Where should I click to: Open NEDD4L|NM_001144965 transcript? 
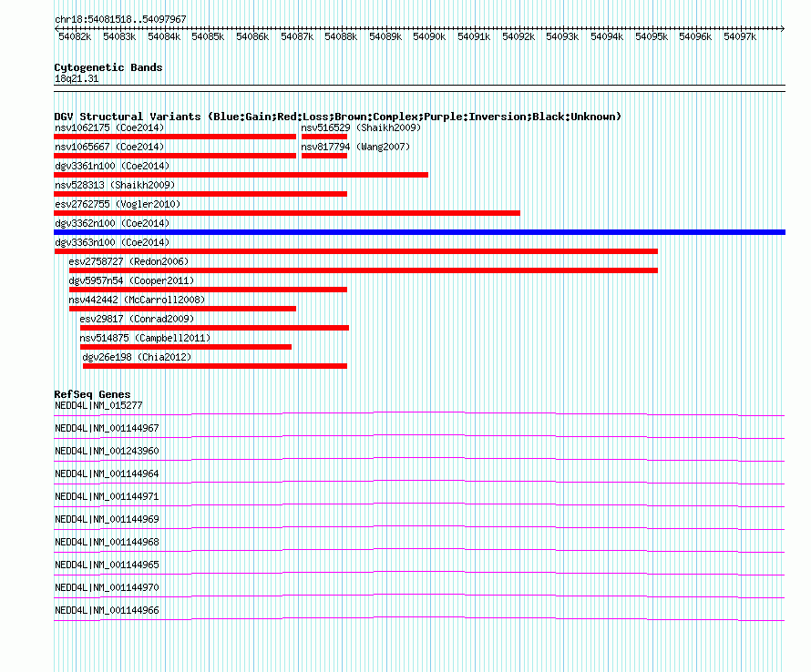pyautogui.click(x=107, y=565)
